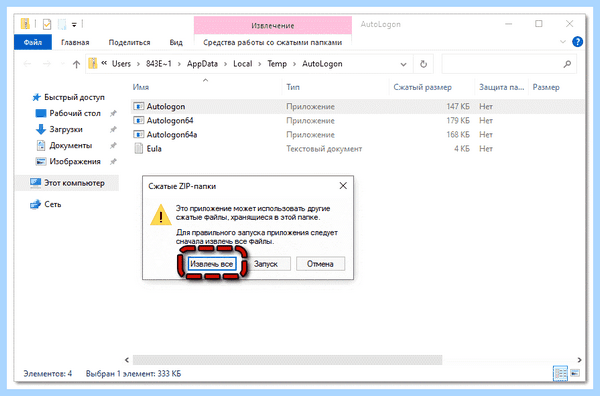
Task: Select the Autologon64a file
Action: click(172, 135)
